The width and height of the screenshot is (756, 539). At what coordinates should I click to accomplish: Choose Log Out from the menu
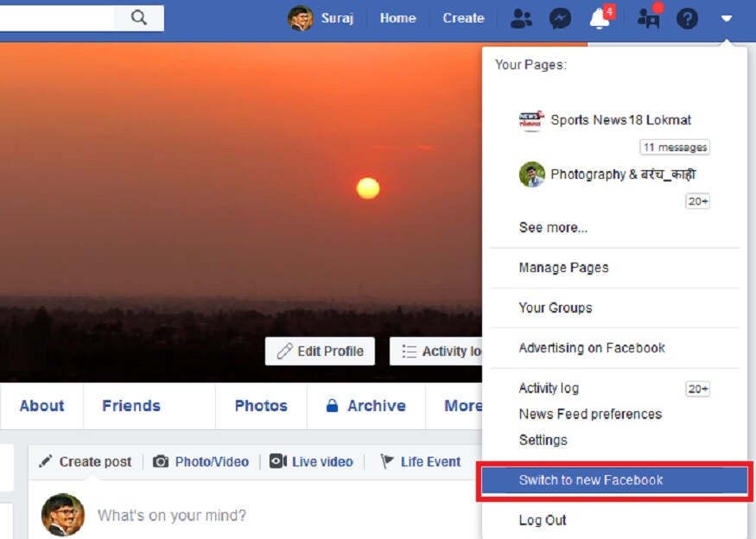pos(543,520)
